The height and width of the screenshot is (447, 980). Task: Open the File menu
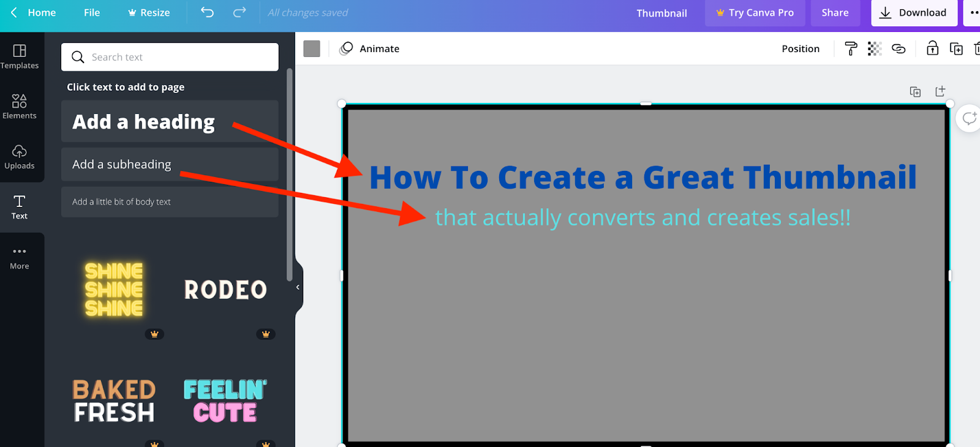92,12
